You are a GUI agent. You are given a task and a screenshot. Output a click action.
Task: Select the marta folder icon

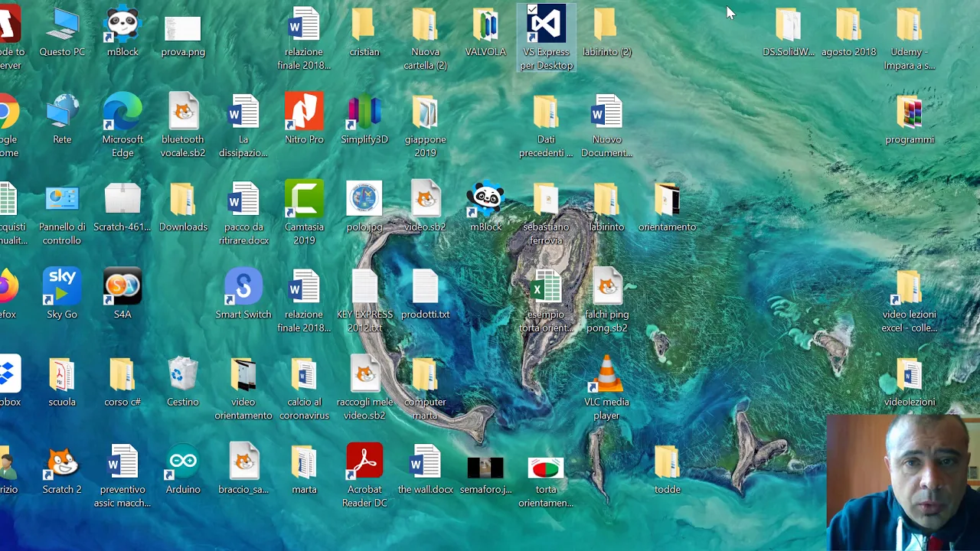pos(304,468)
